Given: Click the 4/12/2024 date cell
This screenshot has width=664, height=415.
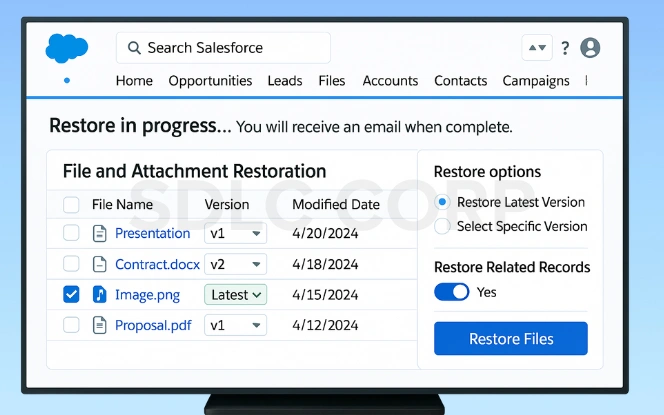Looking at the screenshot, I should click(325, 325).
